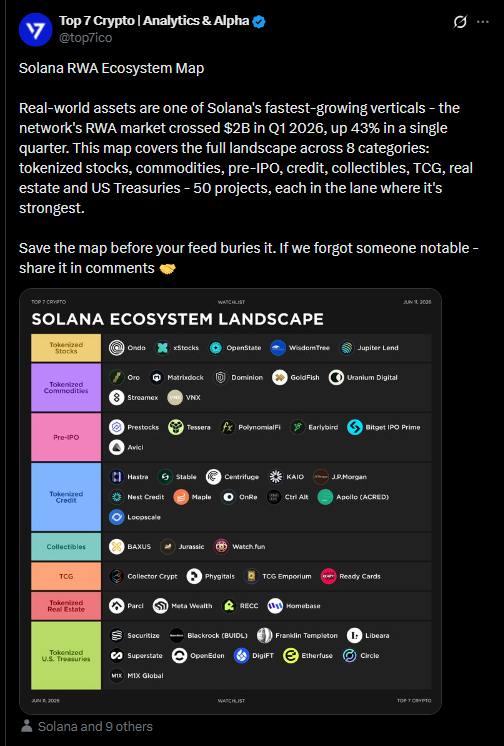Click the Bitget IPO Prime logo
The image size is (504, 746).
(355, 427)
